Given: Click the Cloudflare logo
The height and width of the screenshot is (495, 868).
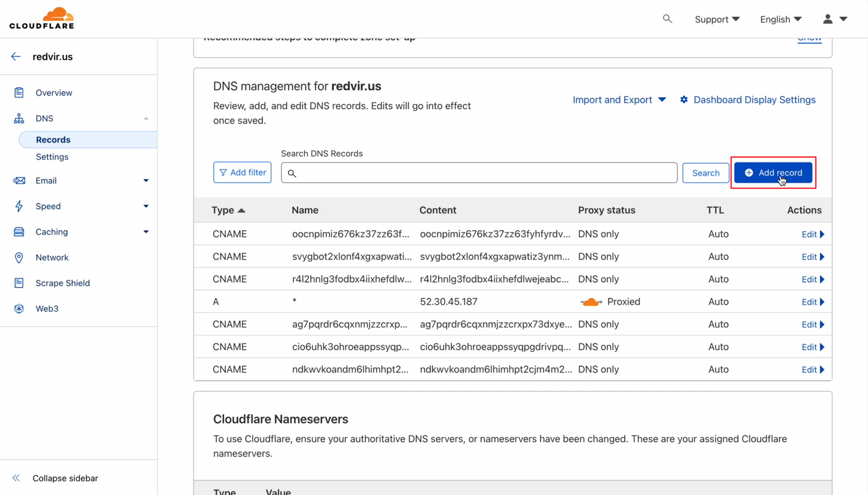Looking at the screenshot, I should click(x=41, y=18).
